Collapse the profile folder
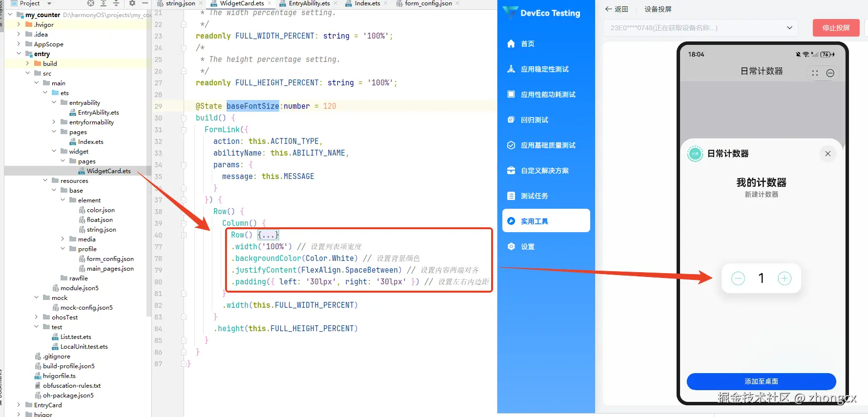This screenshot has height=417, width=868. click(63, 249)
